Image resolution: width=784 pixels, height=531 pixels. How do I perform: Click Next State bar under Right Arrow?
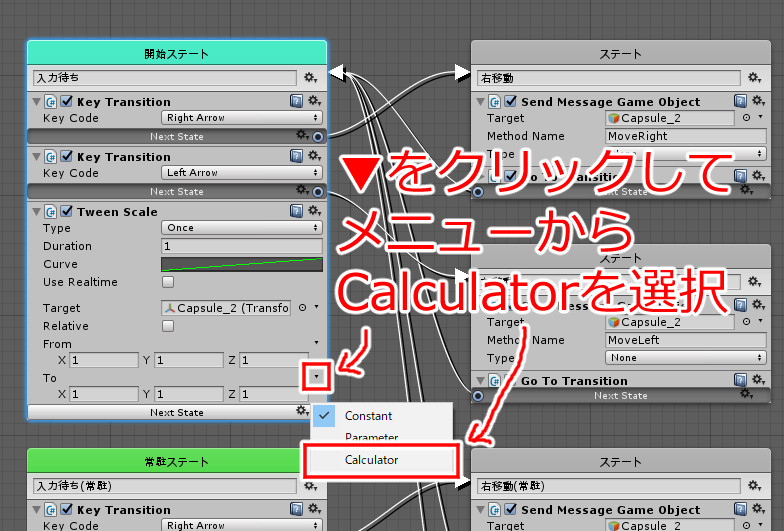tap(176, 136)
